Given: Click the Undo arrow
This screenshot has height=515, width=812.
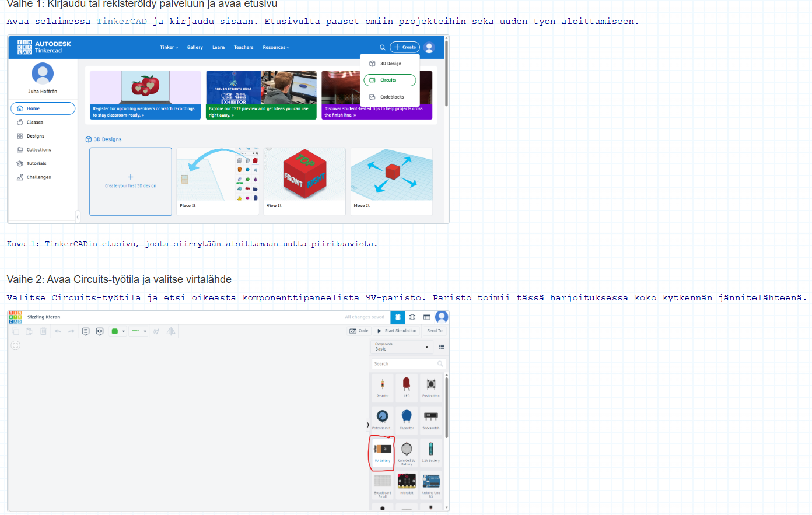Looking at the screenshot, I should coord(58,331).
